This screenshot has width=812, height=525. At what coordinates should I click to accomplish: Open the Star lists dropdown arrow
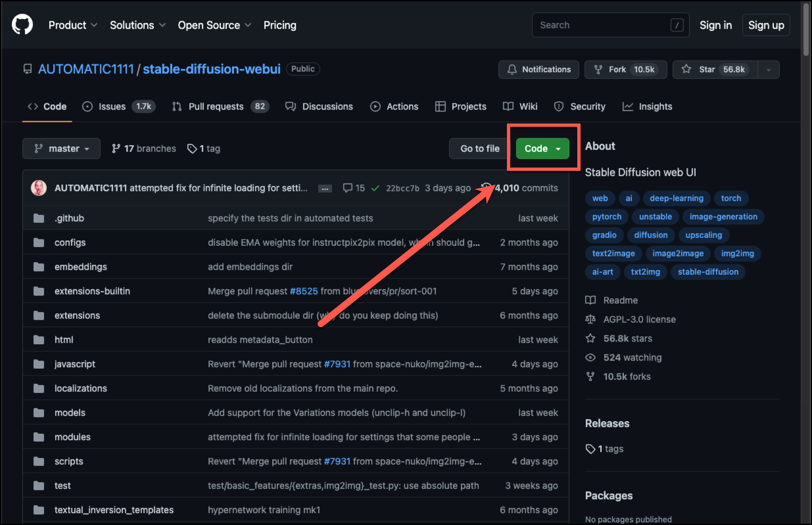click(x=768, y=70)
